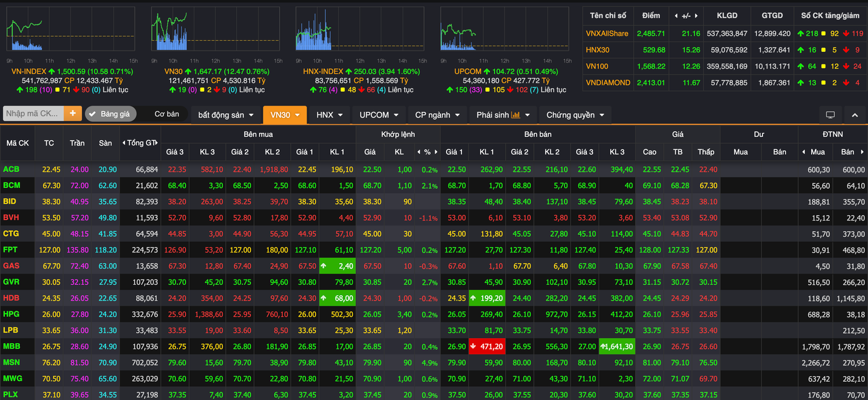Click HNX-INDEX value 250.03

[x=365, y=71]
